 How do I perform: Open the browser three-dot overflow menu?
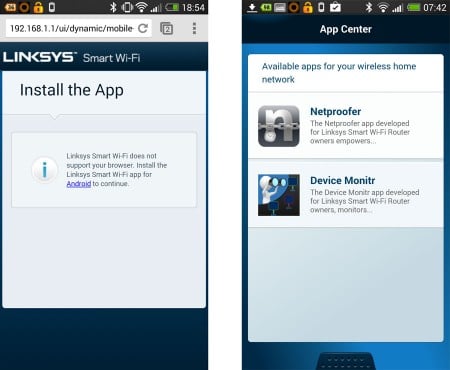click(194, 29)
